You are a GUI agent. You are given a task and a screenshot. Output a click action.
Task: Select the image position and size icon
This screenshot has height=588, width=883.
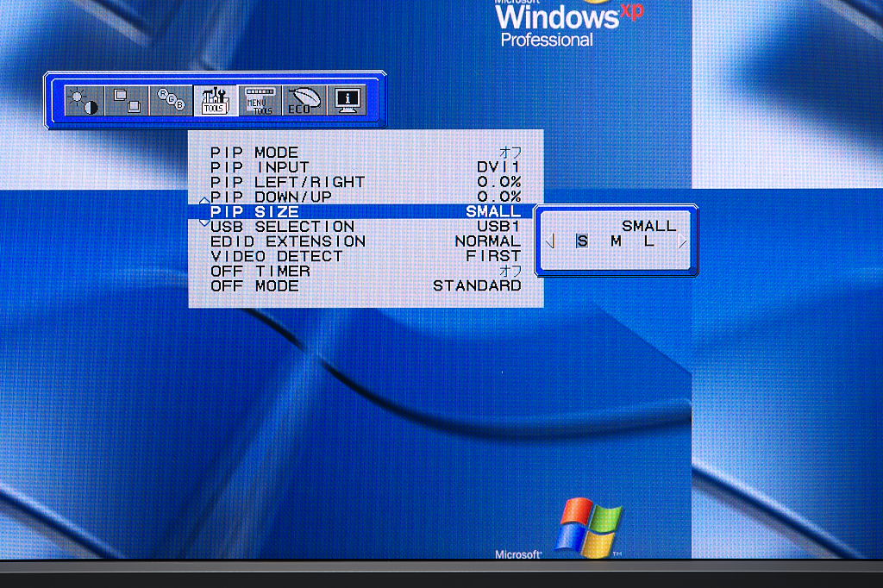128,101
